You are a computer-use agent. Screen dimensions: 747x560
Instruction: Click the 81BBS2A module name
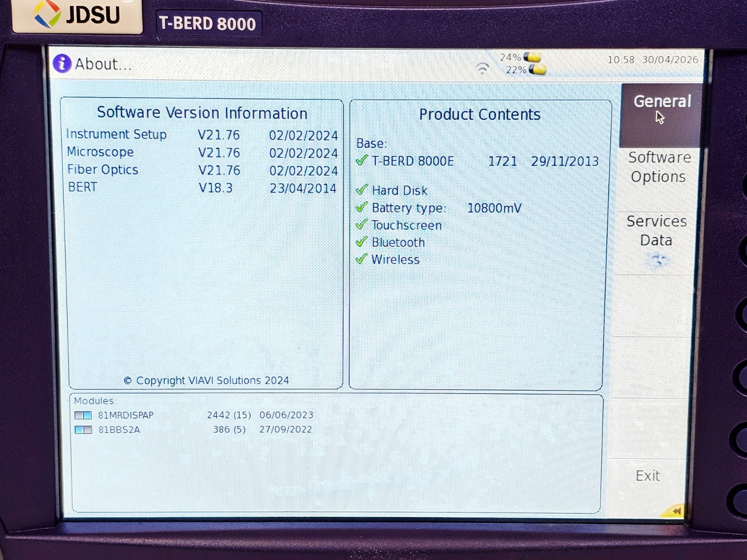point(119,430)
